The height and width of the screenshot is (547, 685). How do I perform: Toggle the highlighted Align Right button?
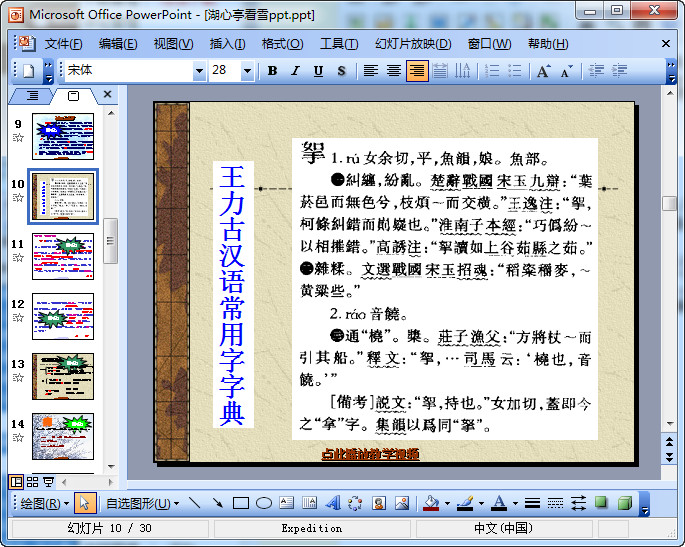[x=417, y=70]
